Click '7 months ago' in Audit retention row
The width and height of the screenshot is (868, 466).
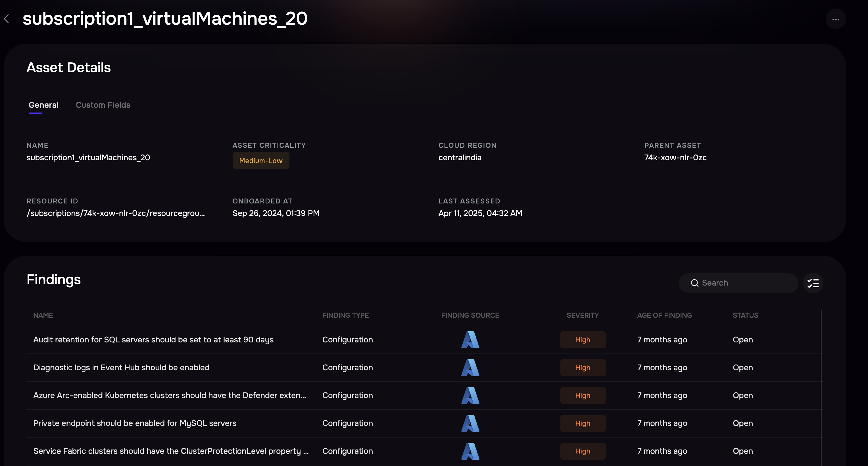pyautogui.click(x=662, y=340)
